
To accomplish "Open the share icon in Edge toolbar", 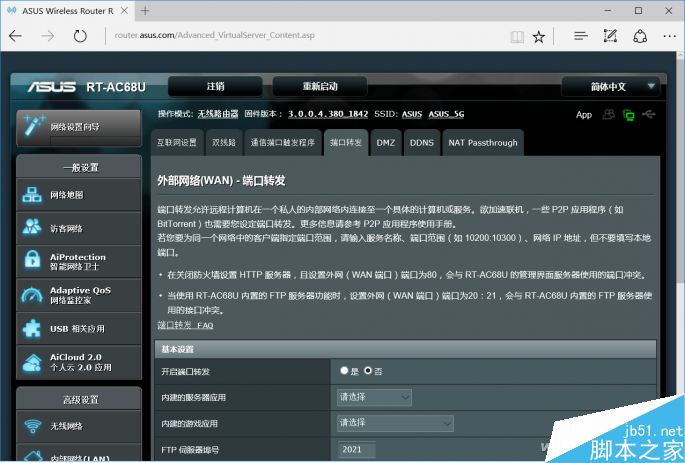I will pos(640,36).
